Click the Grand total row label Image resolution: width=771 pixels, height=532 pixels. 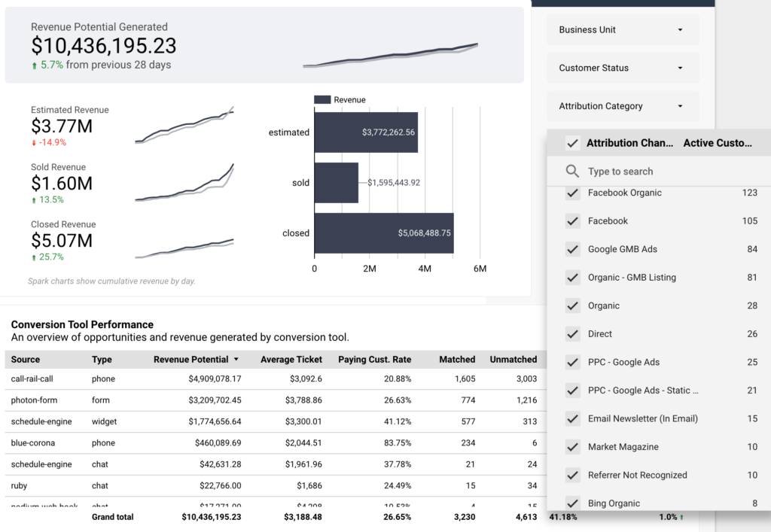click(113, 517)
